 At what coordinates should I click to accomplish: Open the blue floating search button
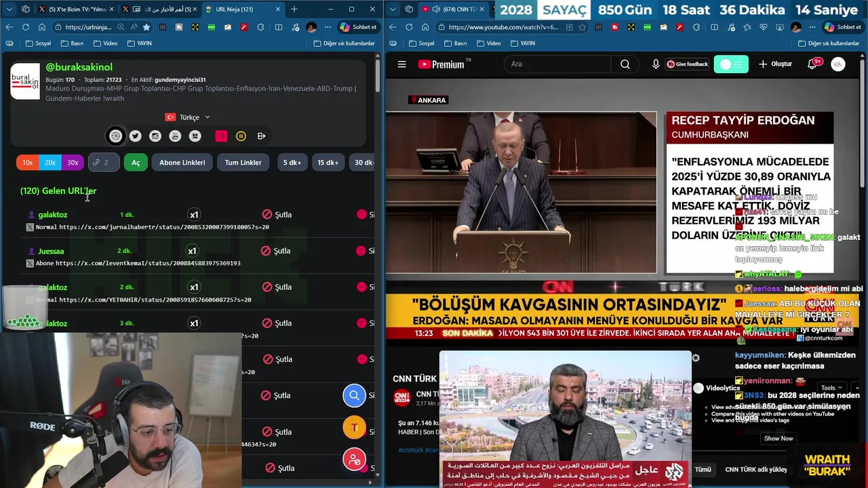coord(354,395)
